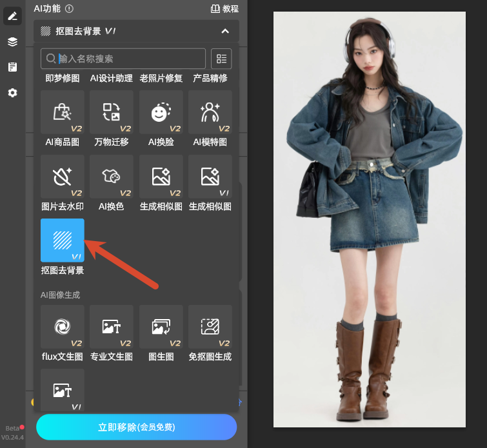Viewport: 487px width, 448px height.
Task: Open the notes document sidebar icon
Action: point(12,67)
